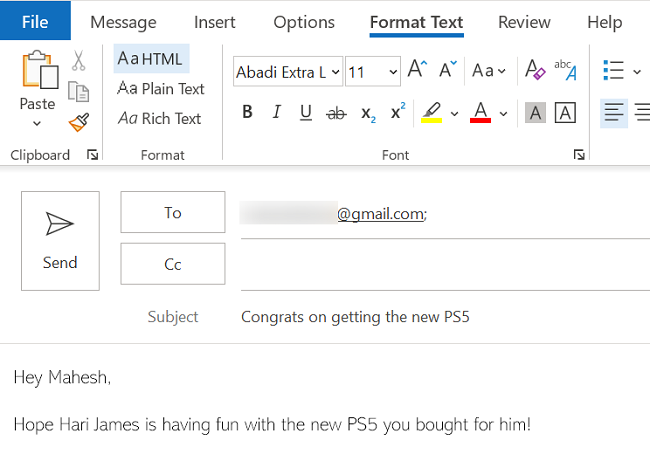Click the Clear All Formatting eraser icon
Viewport: 650px width, 454px height.
[535, 70]
